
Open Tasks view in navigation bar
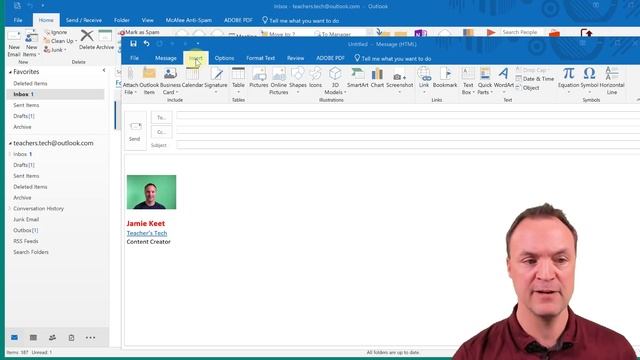coord(71,338)
